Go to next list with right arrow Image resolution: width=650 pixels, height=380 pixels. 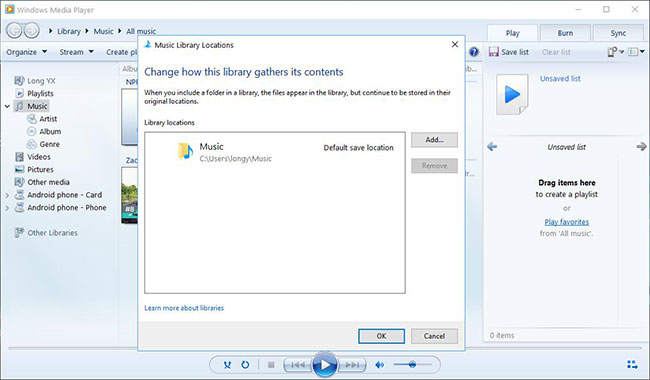click(x=641, y=147)
